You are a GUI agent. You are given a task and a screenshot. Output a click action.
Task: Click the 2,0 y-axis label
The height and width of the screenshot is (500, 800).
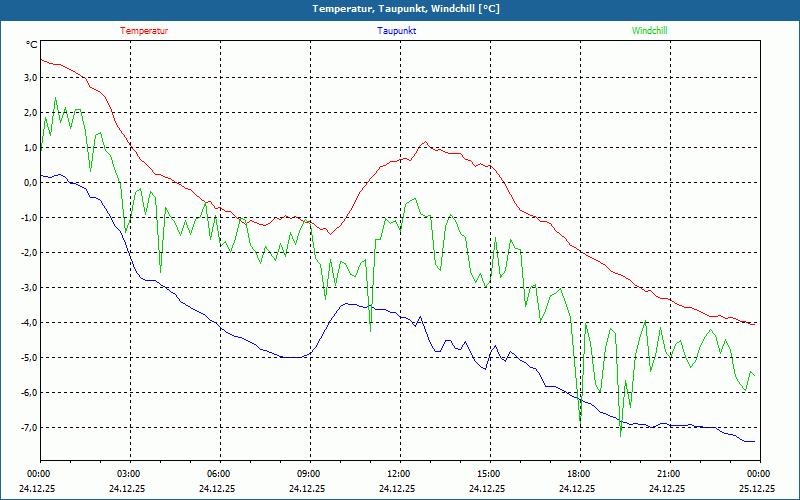point(31,113)
